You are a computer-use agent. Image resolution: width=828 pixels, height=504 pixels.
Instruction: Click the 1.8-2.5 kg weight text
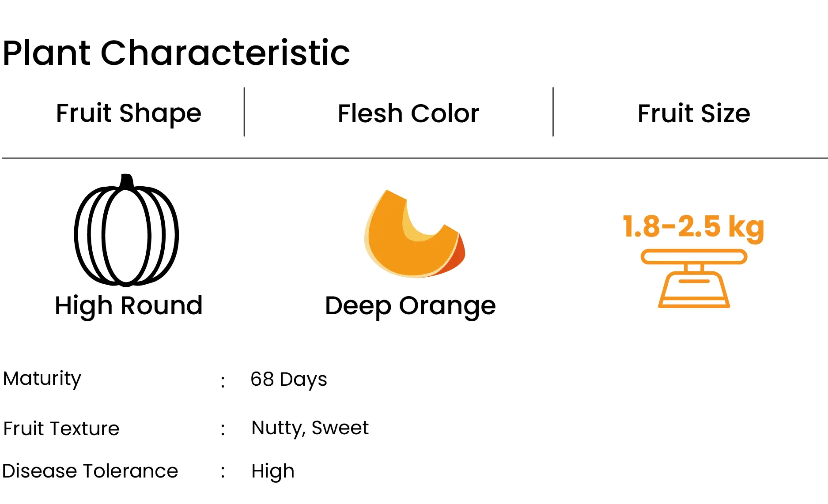point(693,227)
